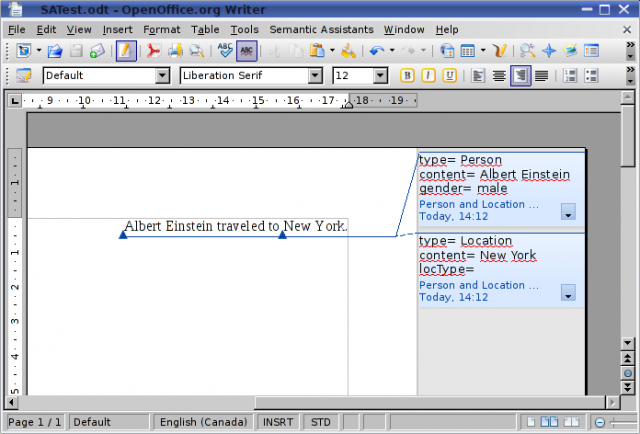Click the Previous Page double-arrow button
The width and height of the screenshot is (640, 434).
click(x=628, y=358)
